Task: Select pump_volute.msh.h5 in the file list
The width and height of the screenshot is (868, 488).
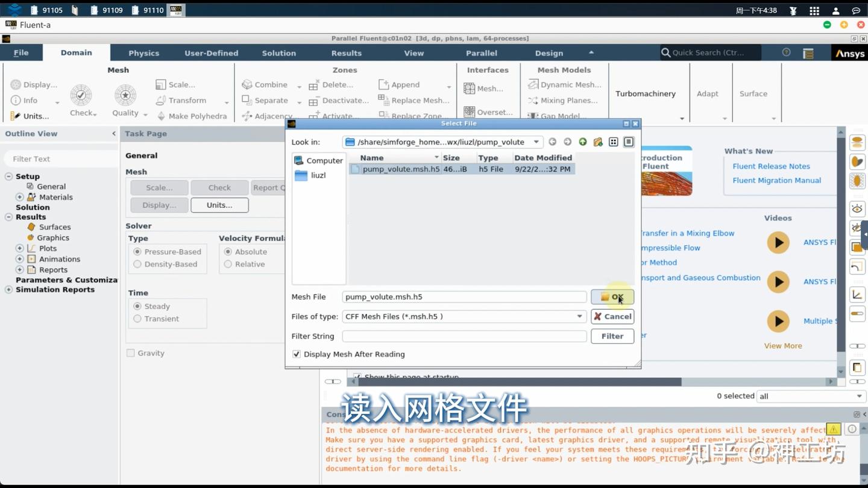Action: (x=462, y=169)
